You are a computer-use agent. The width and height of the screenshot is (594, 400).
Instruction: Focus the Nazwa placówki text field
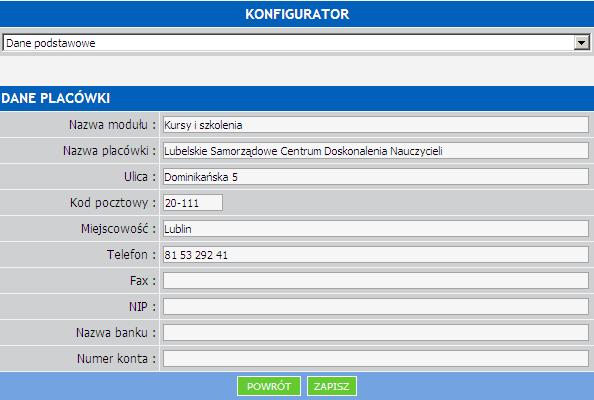tap(375, 151)
